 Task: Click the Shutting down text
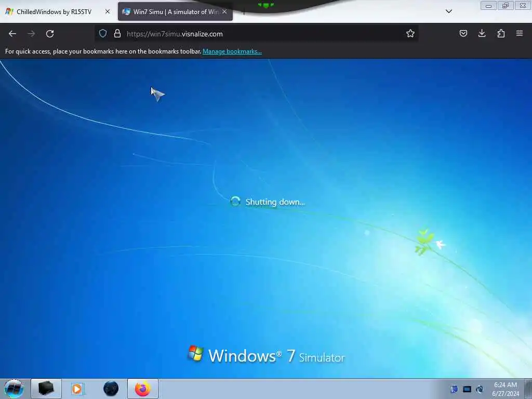tap(275, 202)
